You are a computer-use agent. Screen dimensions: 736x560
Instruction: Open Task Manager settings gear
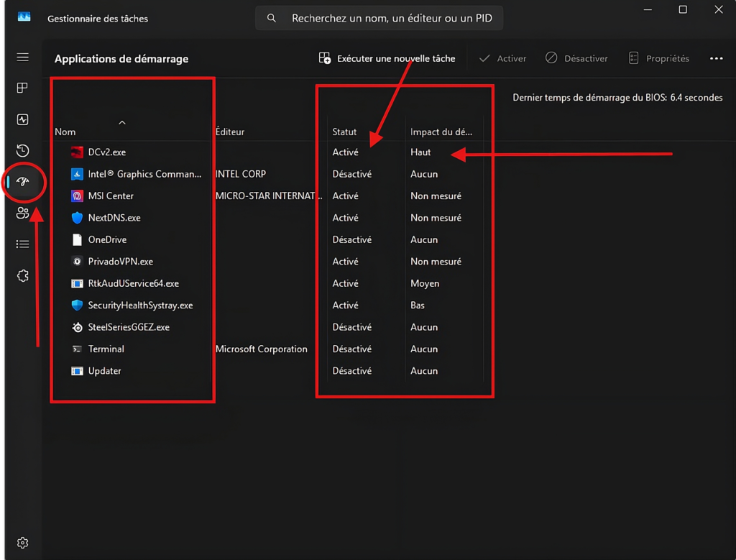coord(22,543)
